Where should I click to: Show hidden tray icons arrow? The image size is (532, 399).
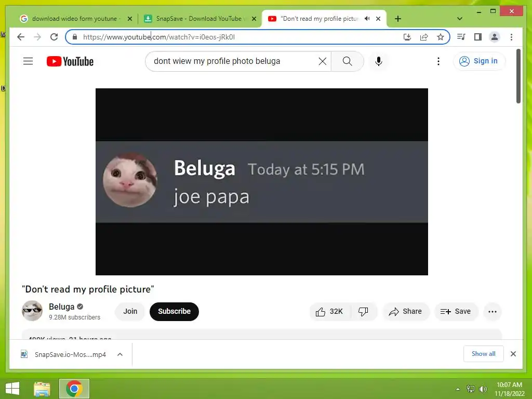458,389
